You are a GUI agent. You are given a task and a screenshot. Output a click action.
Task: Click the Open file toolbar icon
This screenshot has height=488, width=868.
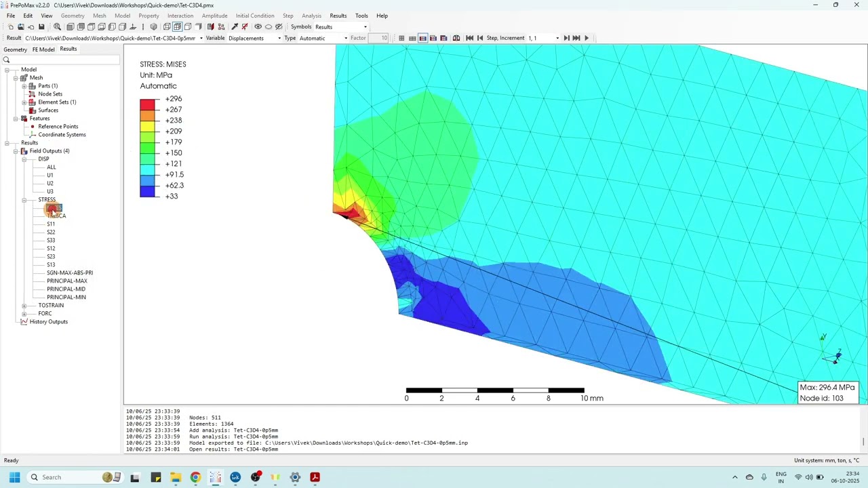point(20,27)
